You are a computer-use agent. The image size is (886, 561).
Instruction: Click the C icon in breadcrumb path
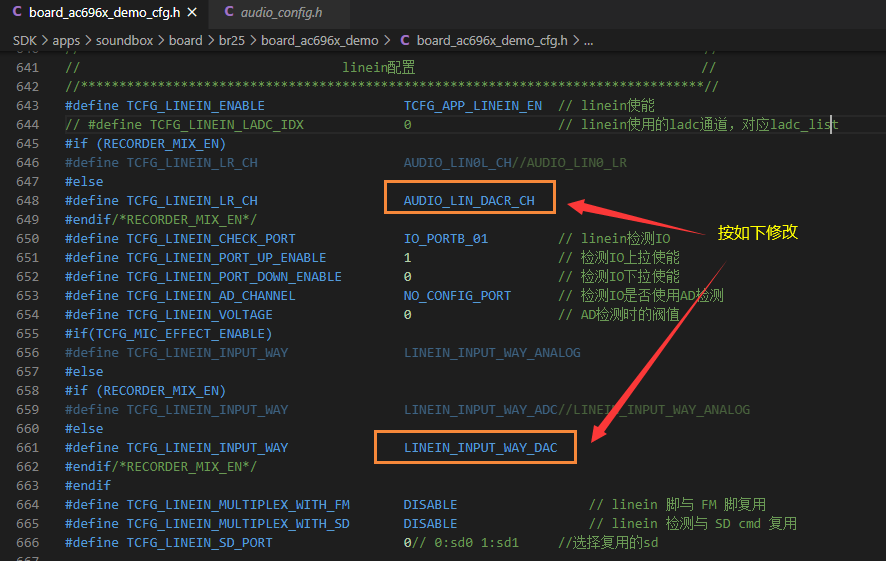click(x=405, y=41)
